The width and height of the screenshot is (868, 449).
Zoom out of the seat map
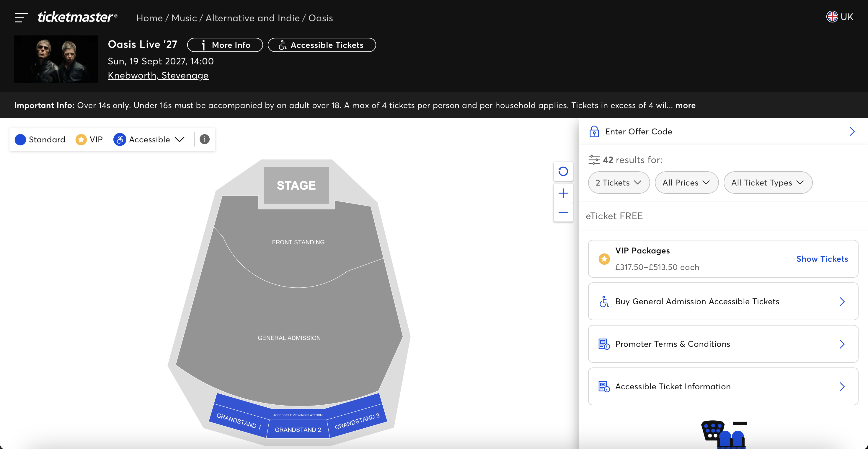click(x=563, y=212)
